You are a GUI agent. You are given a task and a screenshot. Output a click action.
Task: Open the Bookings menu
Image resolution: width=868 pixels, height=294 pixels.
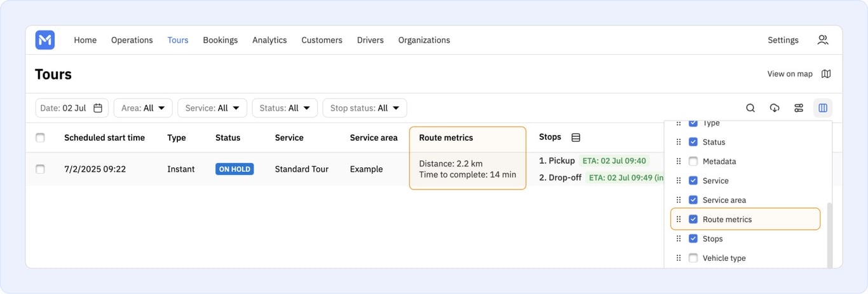[x=220, y=40]
